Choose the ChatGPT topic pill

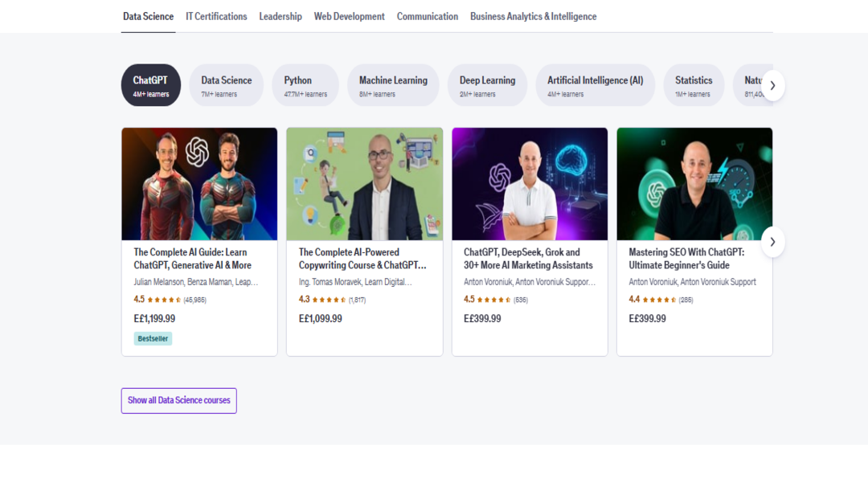(x=151, y=85)
